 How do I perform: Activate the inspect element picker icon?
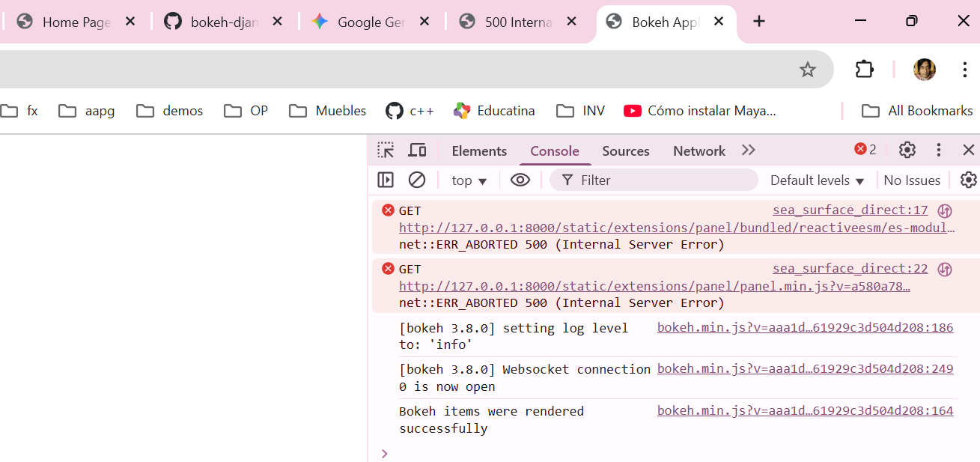tap(386, 151)
